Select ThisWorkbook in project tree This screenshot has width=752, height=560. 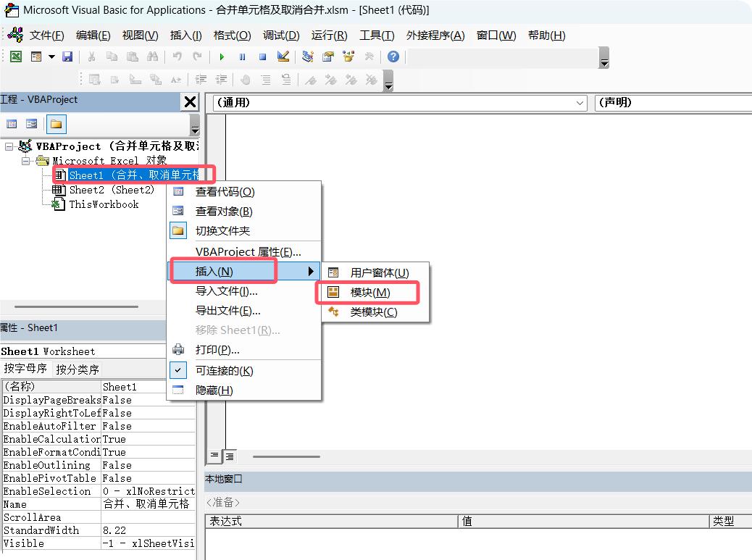[x=104, y=204]
